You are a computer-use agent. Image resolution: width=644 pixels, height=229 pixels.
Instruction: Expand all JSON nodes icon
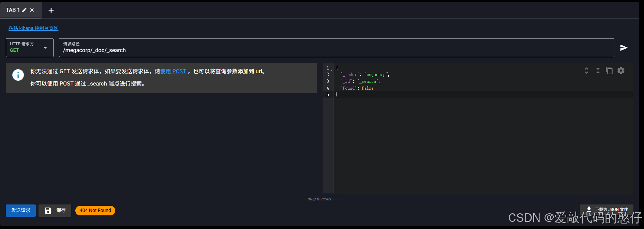tap(586, 71)
